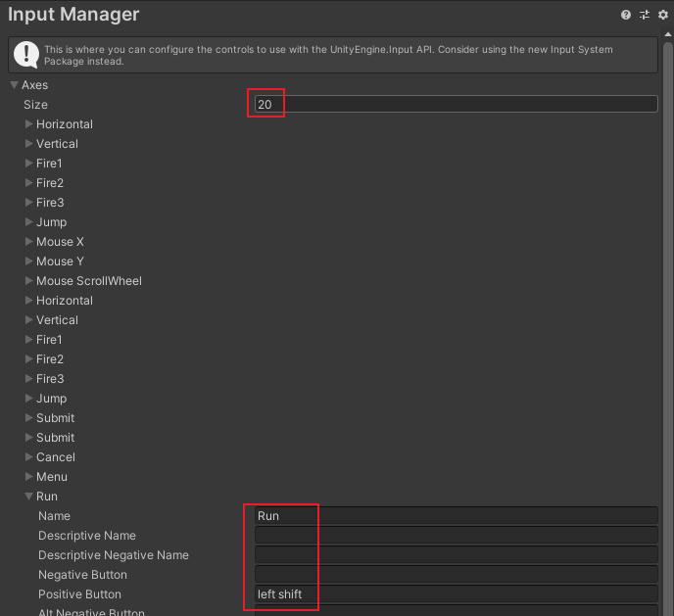The width and height of the screenshot is (674, 616).
Task: Select the Fire3 entry directly above Mouse-preceding Jump
Action: click(x=50, y=203)
